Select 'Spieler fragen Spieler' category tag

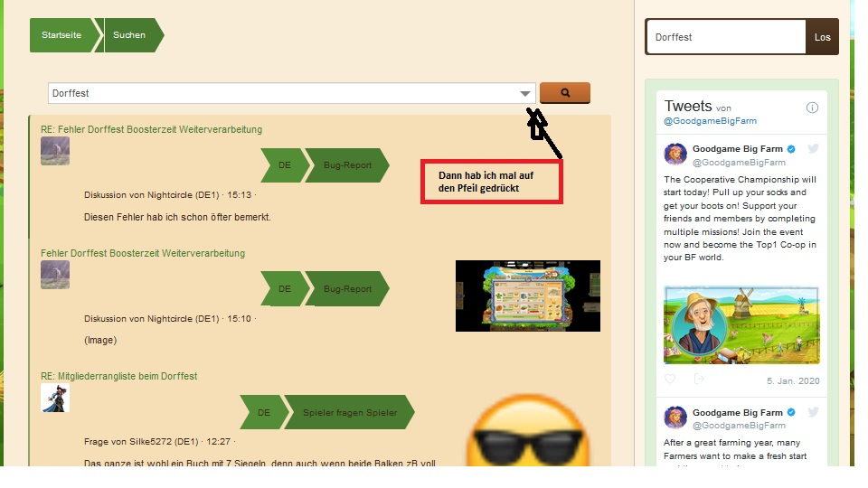[x=350, y=412]
